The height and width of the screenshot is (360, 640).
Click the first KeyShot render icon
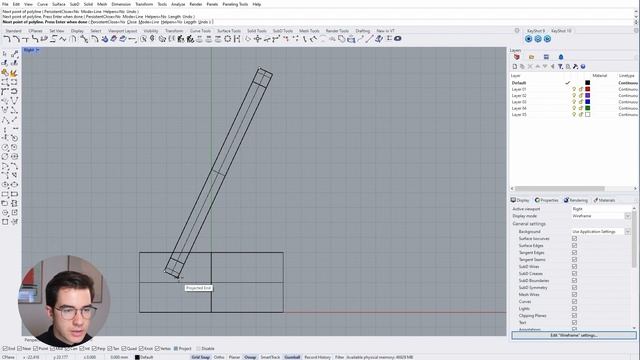point(529,39)
